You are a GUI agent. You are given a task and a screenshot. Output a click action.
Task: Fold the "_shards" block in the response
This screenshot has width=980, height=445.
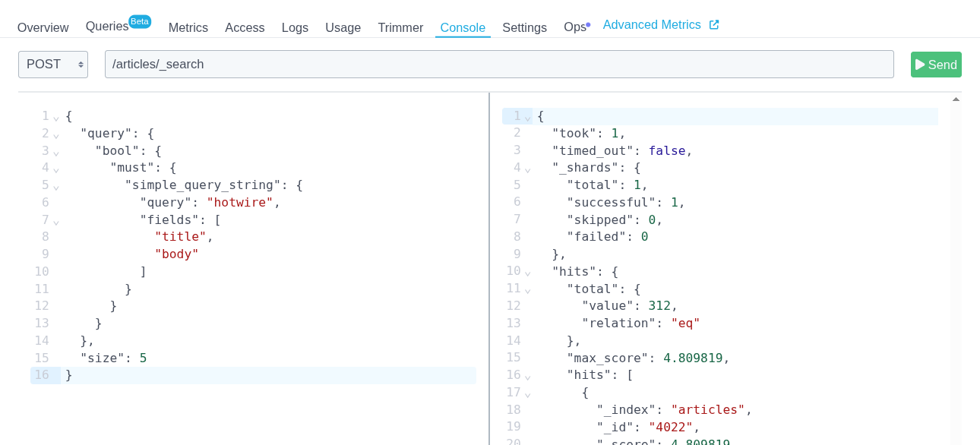point(528,169)
